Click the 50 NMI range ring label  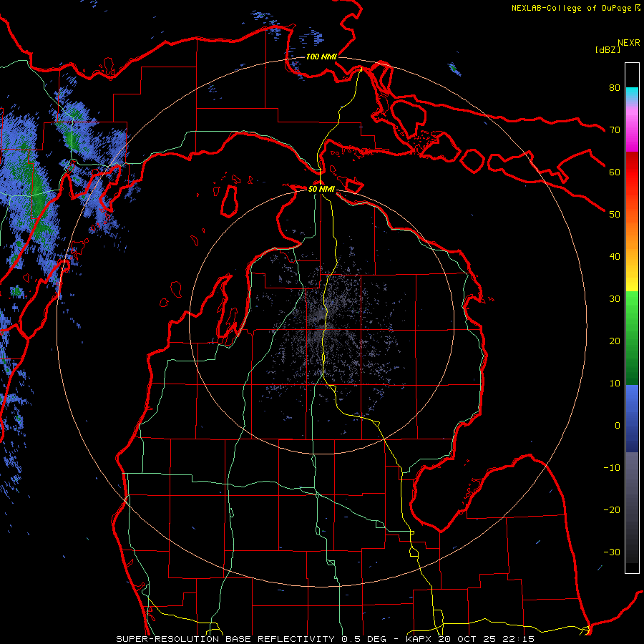click(321, 189)
